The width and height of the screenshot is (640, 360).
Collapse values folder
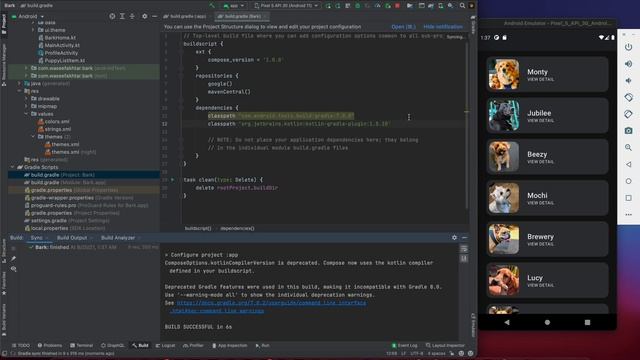coord(27,114)
